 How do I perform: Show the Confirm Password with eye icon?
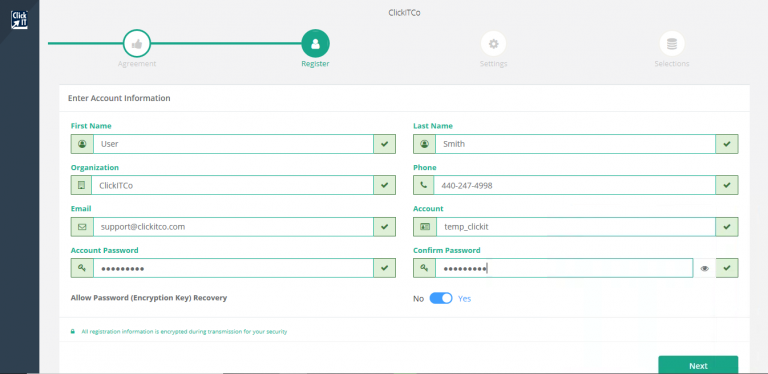pyautogui.click(x=704, y=268)
